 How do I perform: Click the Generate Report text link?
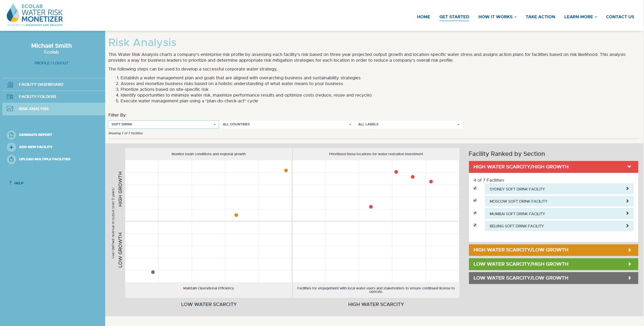point(36,135)
